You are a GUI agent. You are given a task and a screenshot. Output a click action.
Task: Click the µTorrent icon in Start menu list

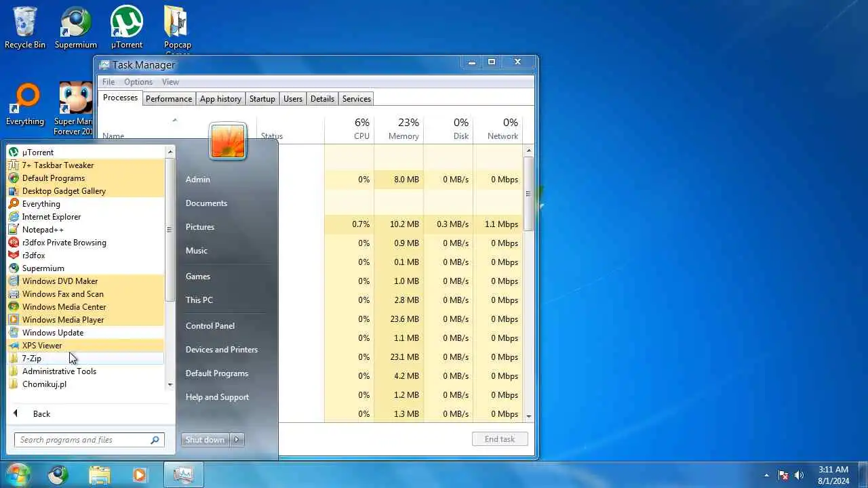(x=14, y=152)
